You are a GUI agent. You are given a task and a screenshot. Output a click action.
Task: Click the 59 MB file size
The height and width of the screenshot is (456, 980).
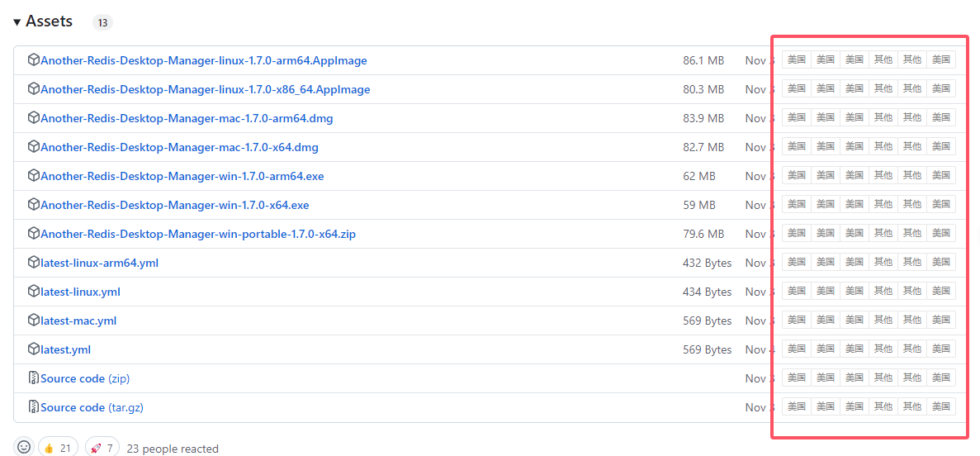[699, 205]
